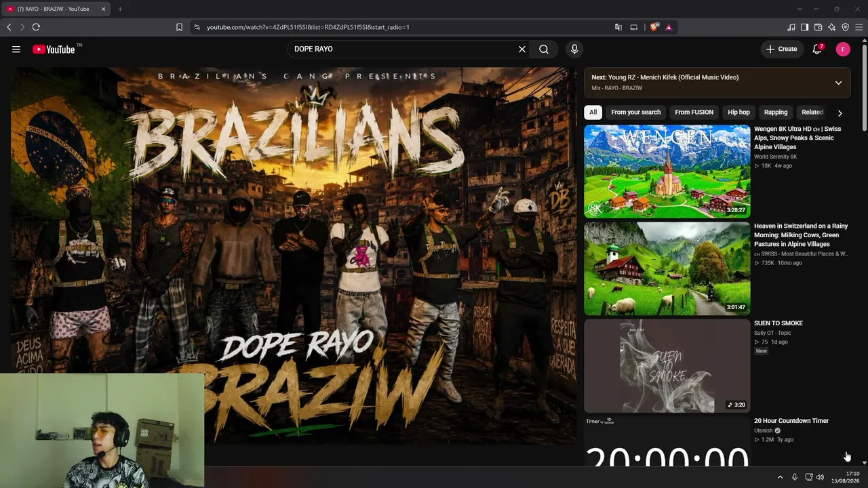
Task: Select the Rapping chip
Action: (776, 113)
